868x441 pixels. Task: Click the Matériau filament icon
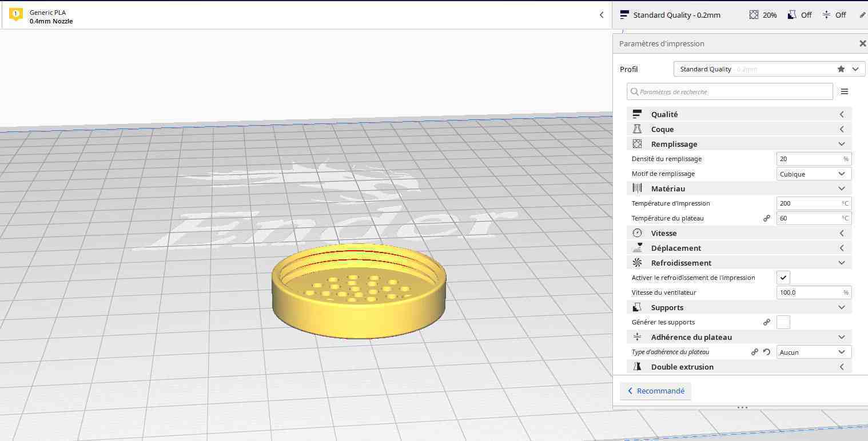(x=637, y=189)
